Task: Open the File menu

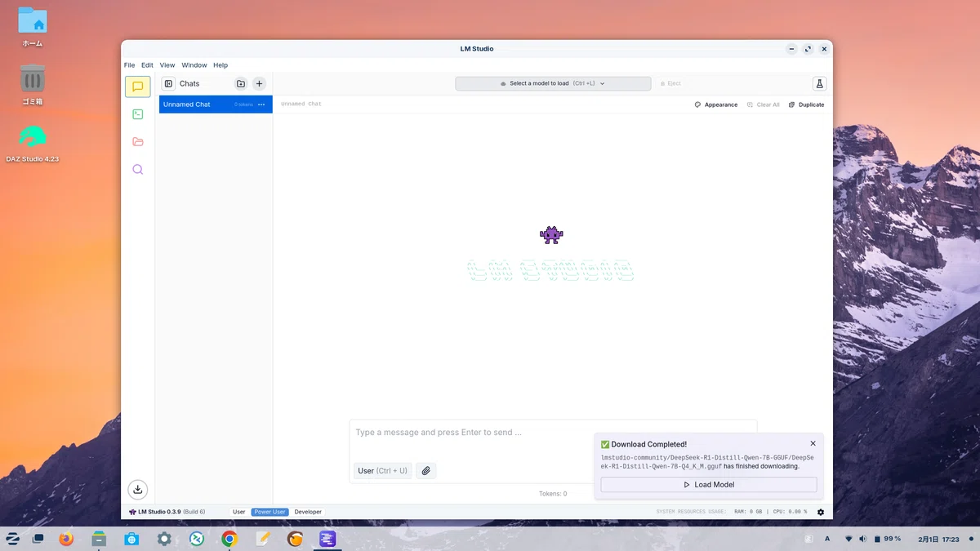Action: 130,65
